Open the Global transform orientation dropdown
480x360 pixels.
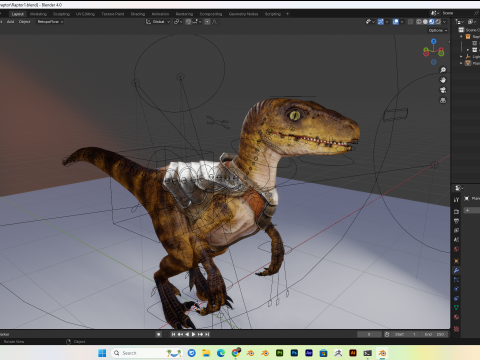(x=158, y=22)
